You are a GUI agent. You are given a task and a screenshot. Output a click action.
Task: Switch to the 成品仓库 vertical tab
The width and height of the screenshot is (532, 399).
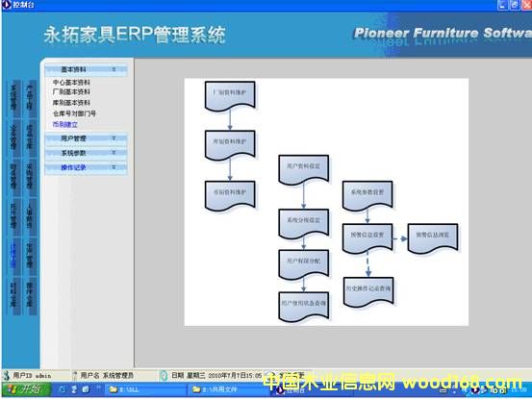coord(30,137)
